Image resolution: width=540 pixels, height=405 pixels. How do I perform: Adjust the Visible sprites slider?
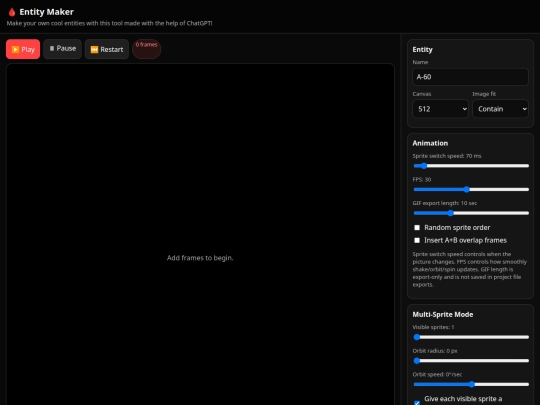click(x=471, y=337)
